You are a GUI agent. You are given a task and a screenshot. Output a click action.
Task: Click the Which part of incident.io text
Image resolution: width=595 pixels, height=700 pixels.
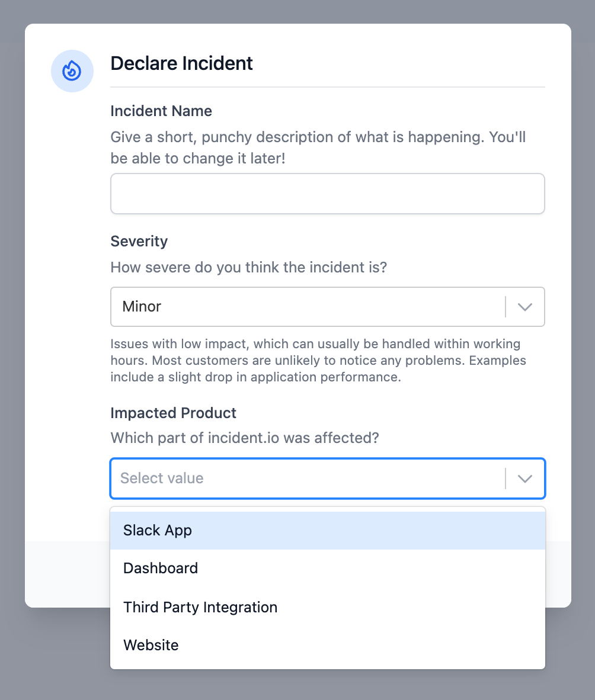pos(245,438)
